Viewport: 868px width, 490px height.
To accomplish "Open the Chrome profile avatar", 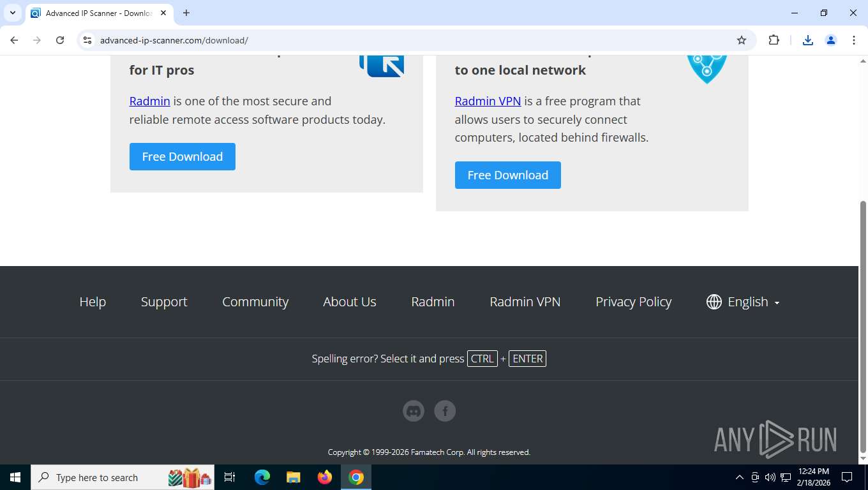I will pyautogui.click(x=831, y=40).
